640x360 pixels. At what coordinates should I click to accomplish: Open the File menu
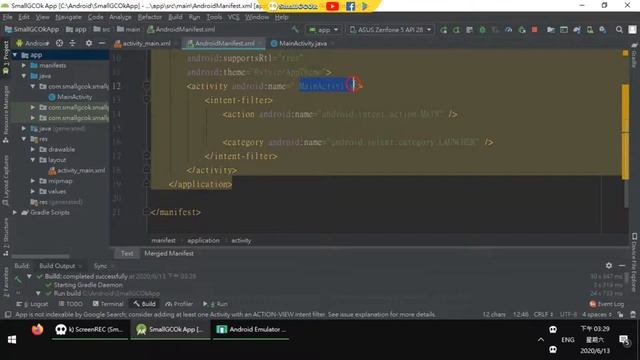(7, 17)
